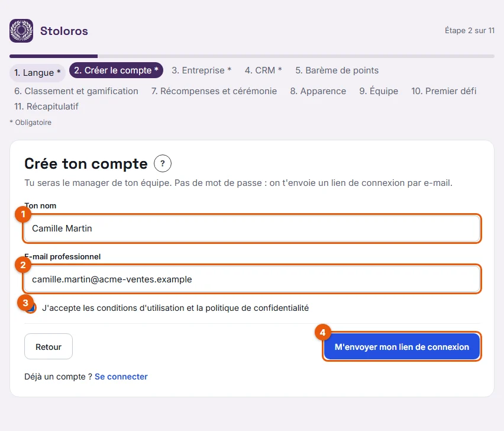
Task: Open step 9. Équipe
Action: pos(379,91)
